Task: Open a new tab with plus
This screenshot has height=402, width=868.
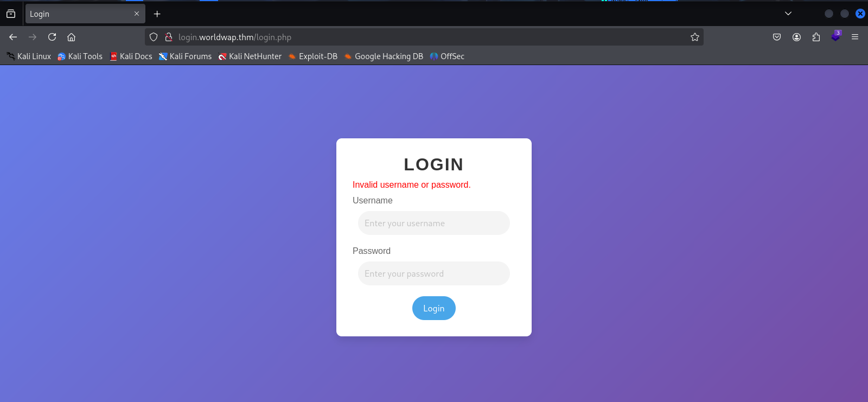Action: coord(157,14)
